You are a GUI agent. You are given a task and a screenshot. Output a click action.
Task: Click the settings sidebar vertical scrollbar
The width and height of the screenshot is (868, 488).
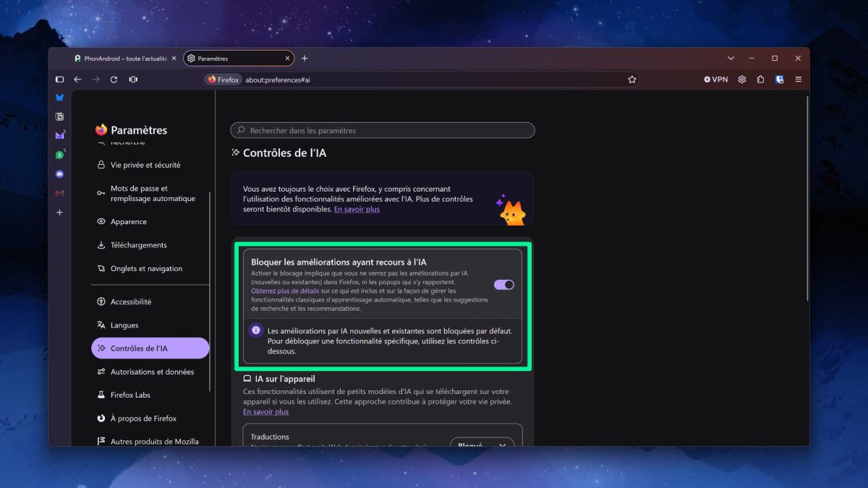[x=210, y=292]
